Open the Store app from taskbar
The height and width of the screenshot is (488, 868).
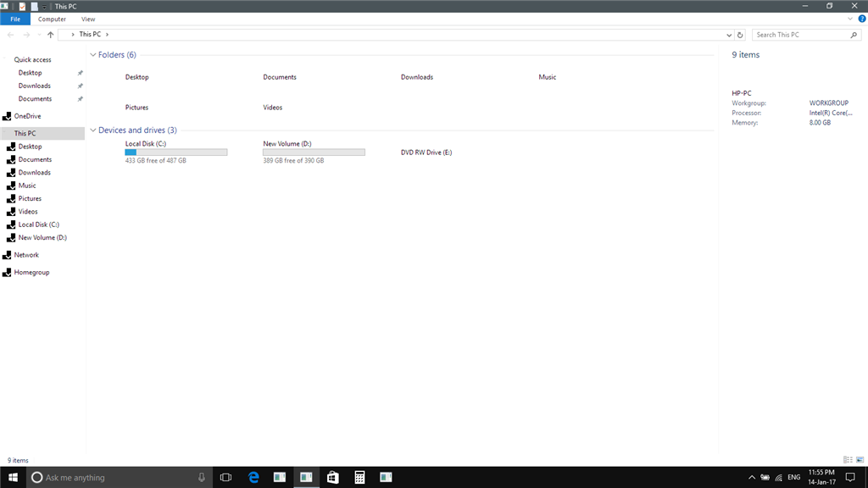pos(332,477)
